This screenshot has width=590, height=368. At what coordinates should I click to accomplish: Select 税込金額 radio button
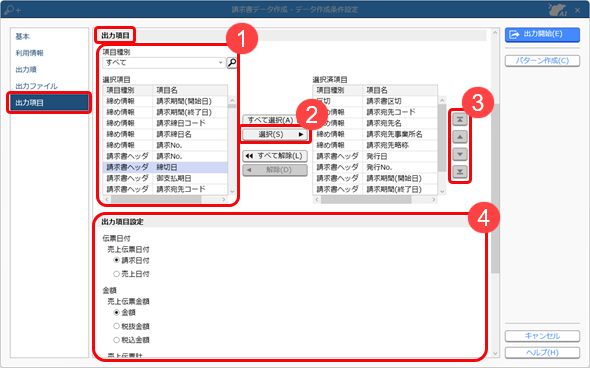click(116, 340)
